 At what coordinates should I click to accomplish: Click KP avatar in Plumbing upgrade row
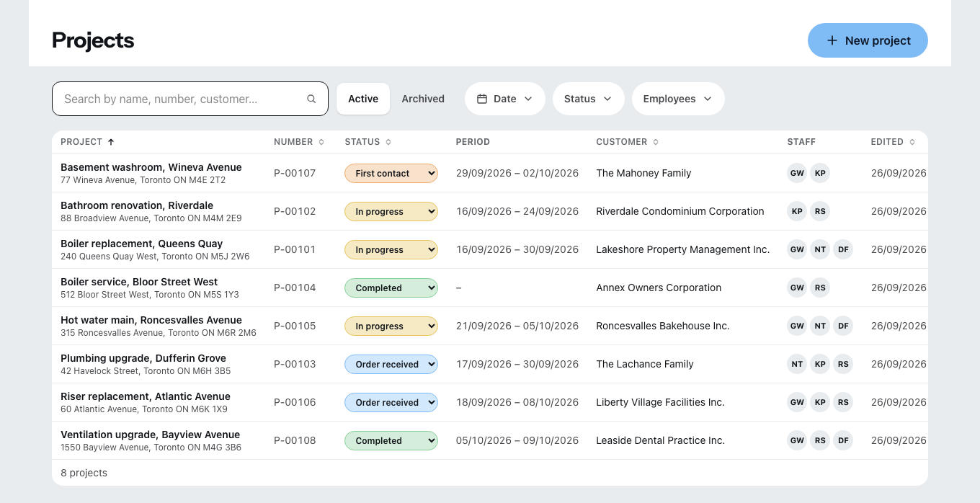point(820,364)
